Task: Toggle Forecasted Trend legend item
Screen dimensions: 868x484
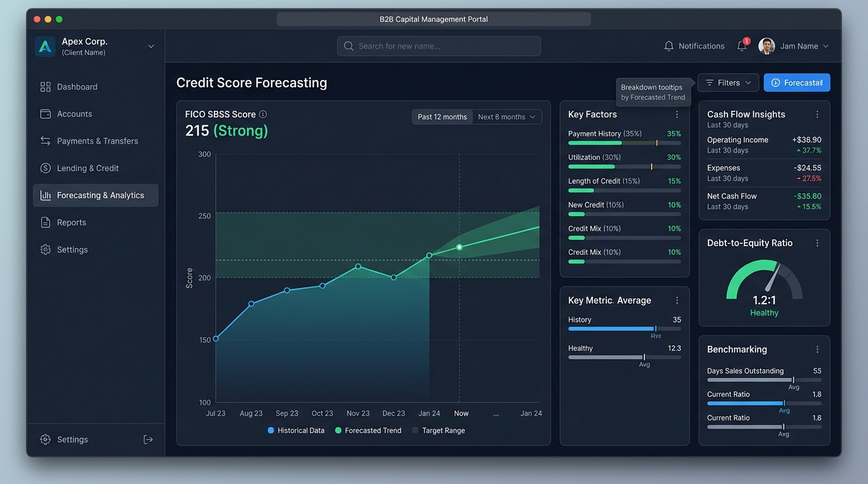Action: coord(368,430)
